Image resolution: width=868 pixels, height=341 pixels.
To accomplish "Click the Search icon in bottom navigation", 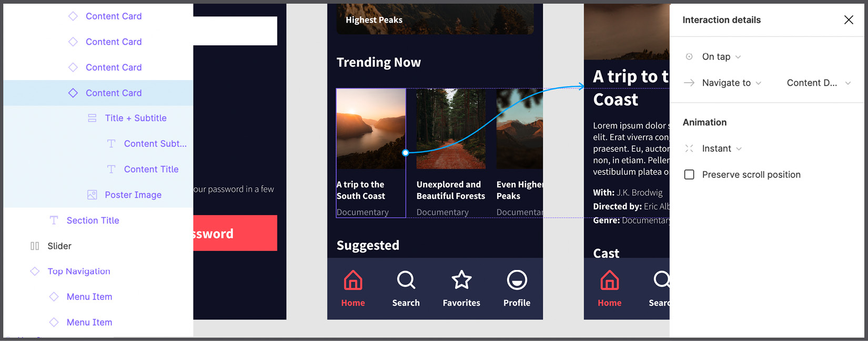I will click(x=406, y=280).
